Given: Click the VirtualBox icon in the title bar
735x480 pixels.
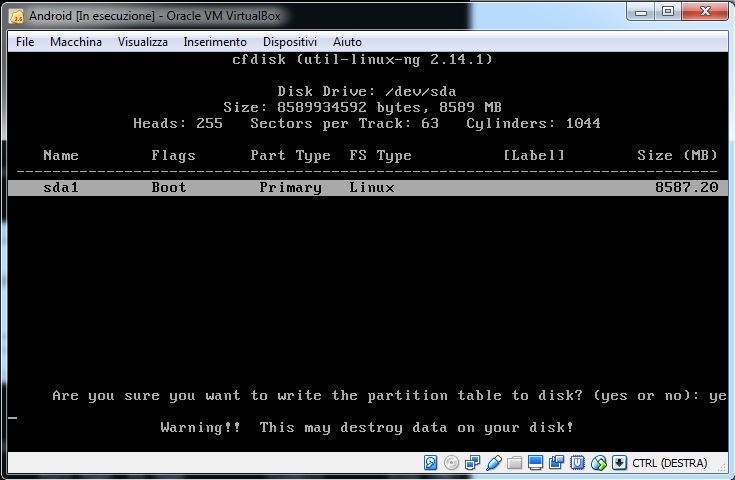Looking at the screenshot, I should 17,16.
